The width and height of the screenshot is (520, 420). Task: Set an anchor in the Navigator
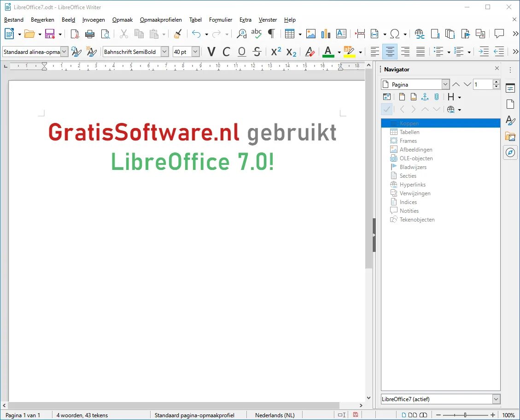click(425, 97)
